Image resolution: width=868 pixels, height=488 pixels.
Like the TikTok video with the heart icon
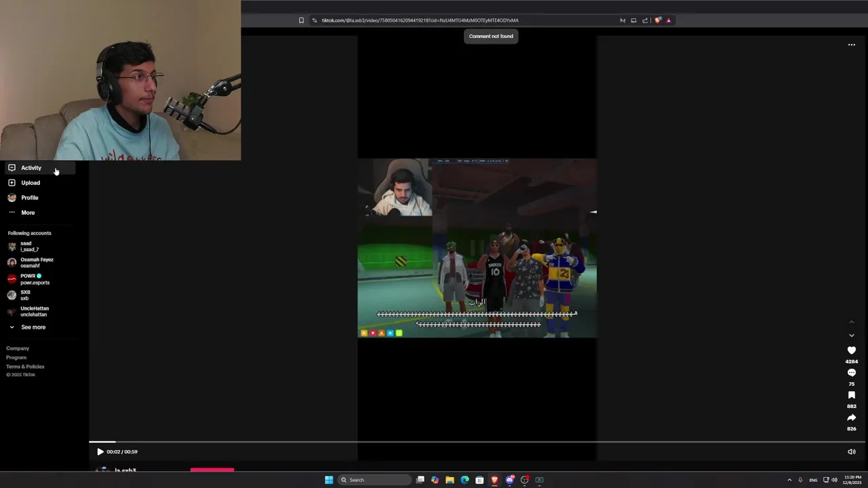coord(852,350)
